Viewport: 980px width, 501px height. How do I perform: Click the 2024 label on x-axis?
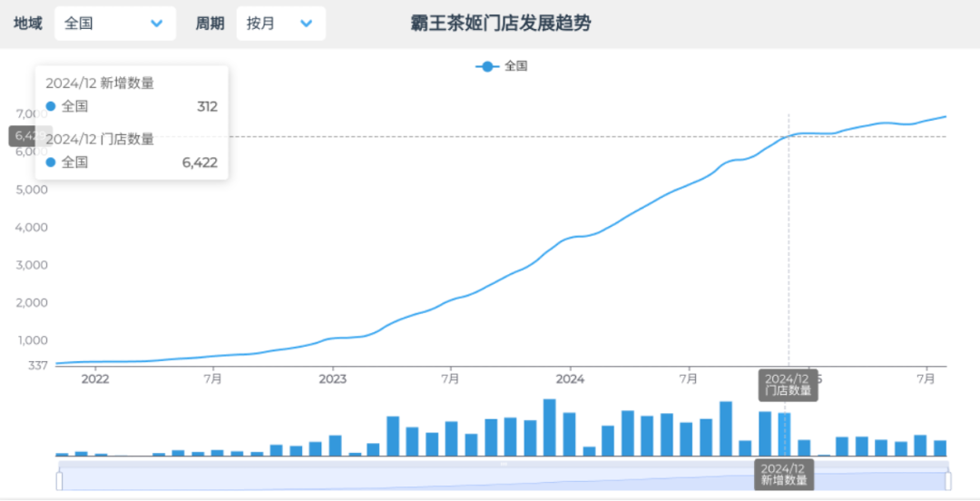(570, 379)
